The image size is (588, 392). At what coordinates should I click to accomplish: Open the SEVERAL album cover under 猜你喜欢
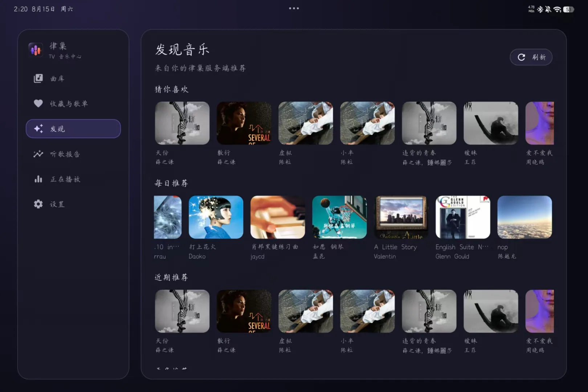[244, 123]
